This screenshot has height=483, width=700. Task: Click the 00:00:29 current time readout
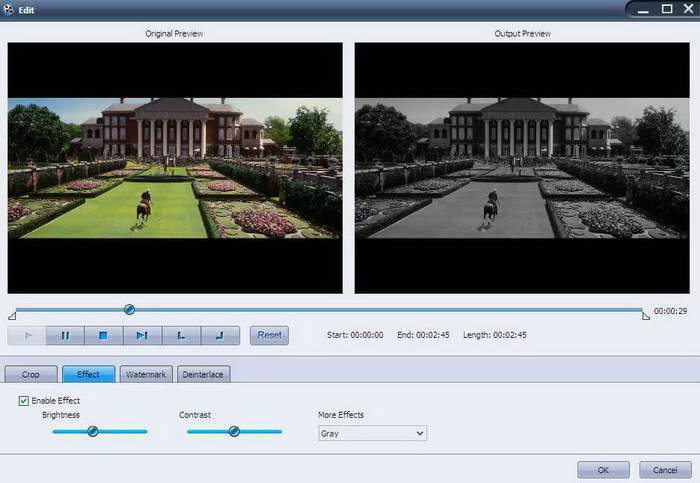[x=670, y=311]
